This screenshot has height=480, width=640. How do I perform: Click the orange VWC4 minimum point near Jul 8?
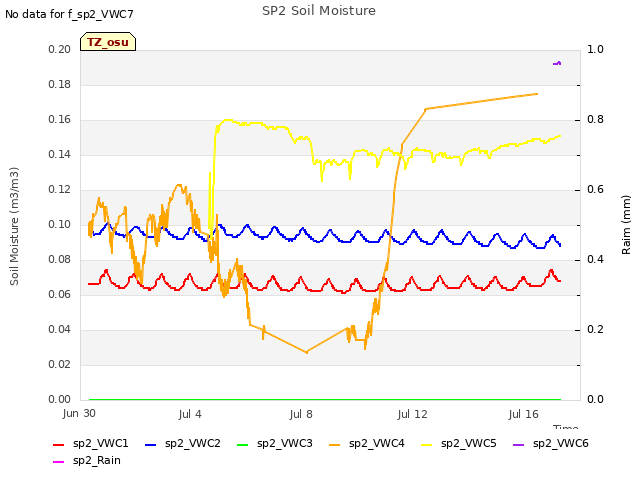pos(307,352)
